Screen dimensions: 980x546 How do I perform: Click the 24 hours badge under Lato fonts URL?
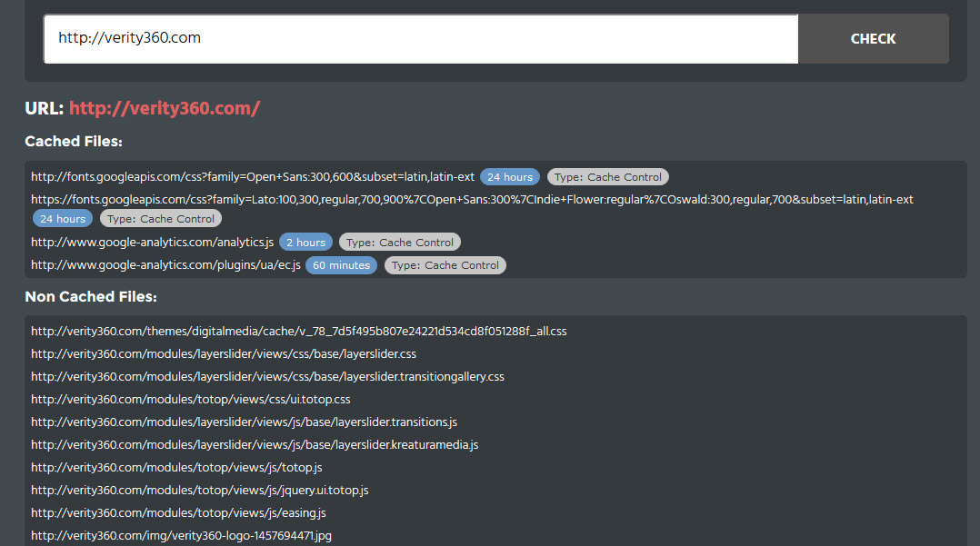point(63,219)
